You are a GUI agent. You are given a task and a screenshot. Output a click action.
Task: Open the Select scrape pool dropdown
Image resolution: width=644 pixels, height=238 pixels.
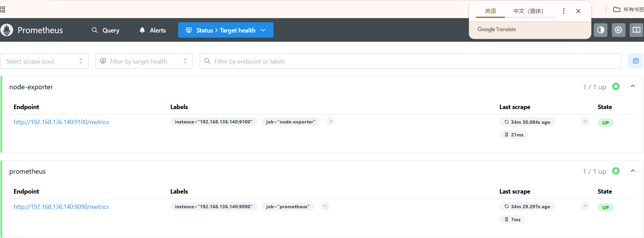click(44, 61)
